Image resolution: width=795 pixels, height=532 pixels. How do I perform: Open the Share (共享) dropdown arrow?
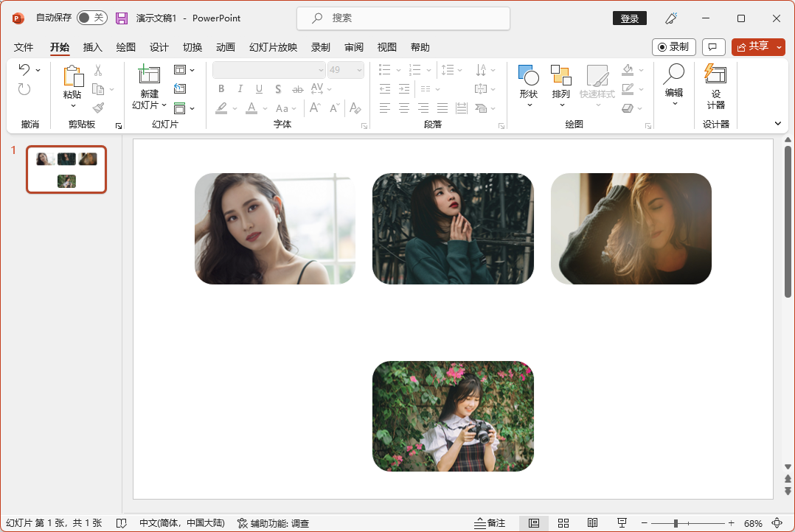[x=780, y=46]
